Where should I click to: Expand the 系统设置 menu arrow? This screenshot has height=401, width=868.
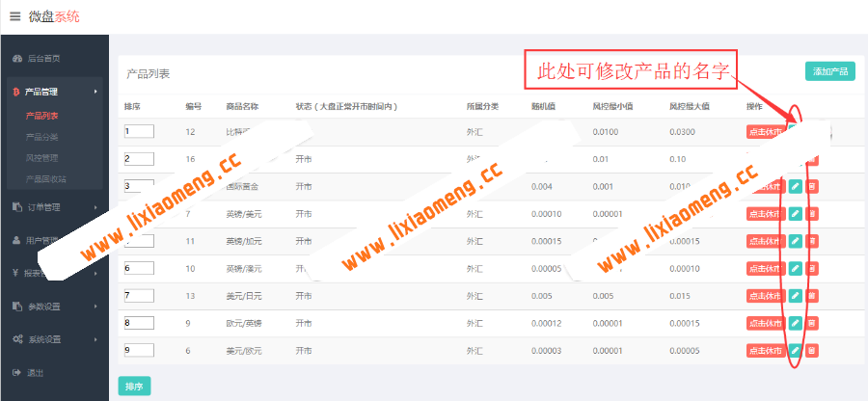click(x=95, y=339)
